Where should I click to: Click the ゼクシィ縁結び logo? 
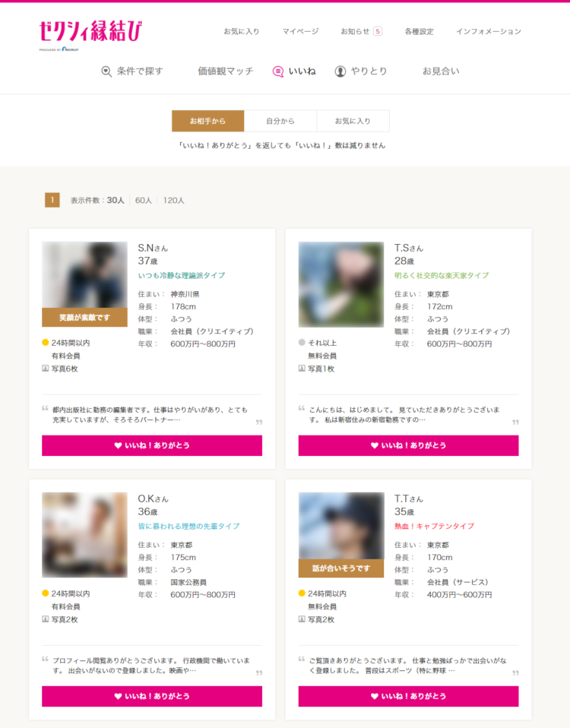tap(90, 33)
